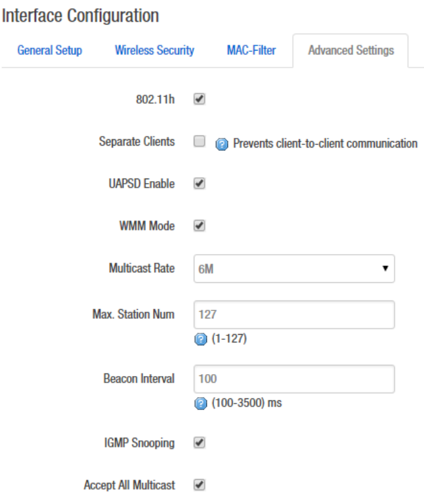
Task: Toggle the 802.11h checkbox
Action: point(200,100)
